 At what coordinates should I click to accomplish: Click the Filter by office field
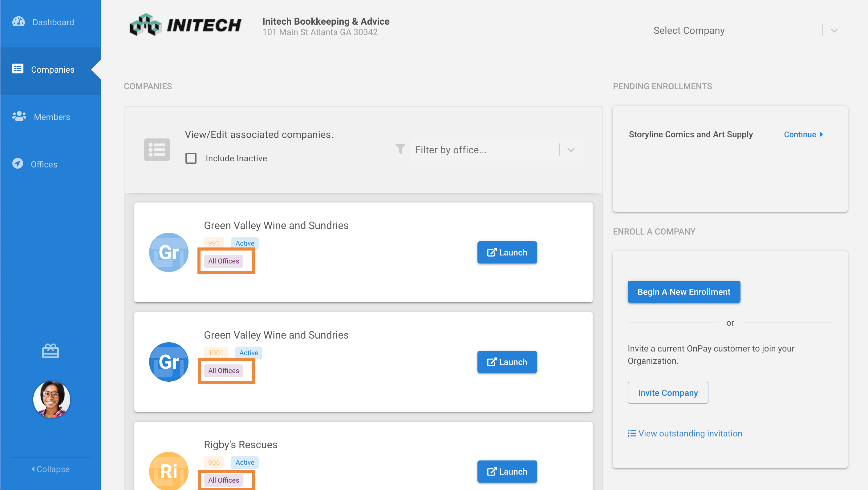(x=496, y=150)
